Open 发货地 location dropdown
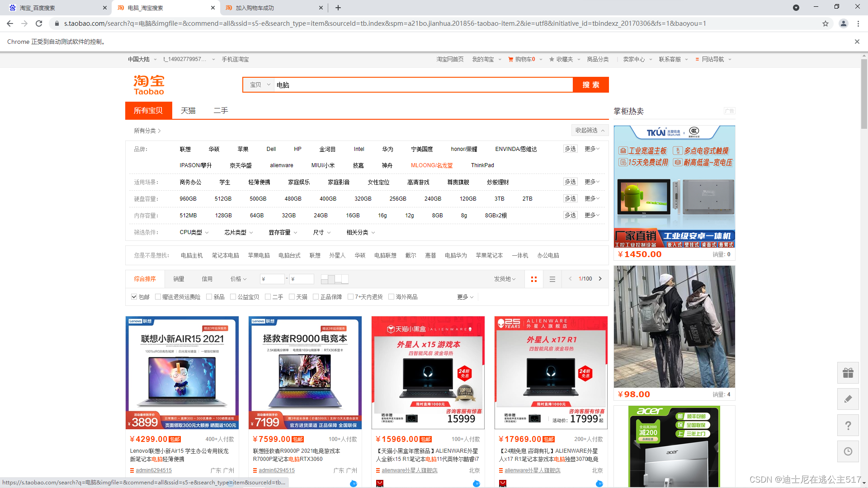Viewport: 868px width, 488px height. (x=505, y=279)
